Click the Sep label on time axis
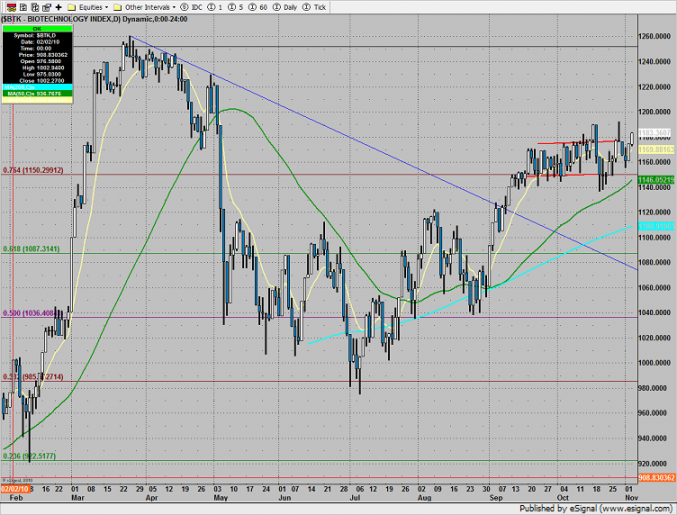This screenshot has height=515, width=677. pyautogui.click(x=496, y=498)
